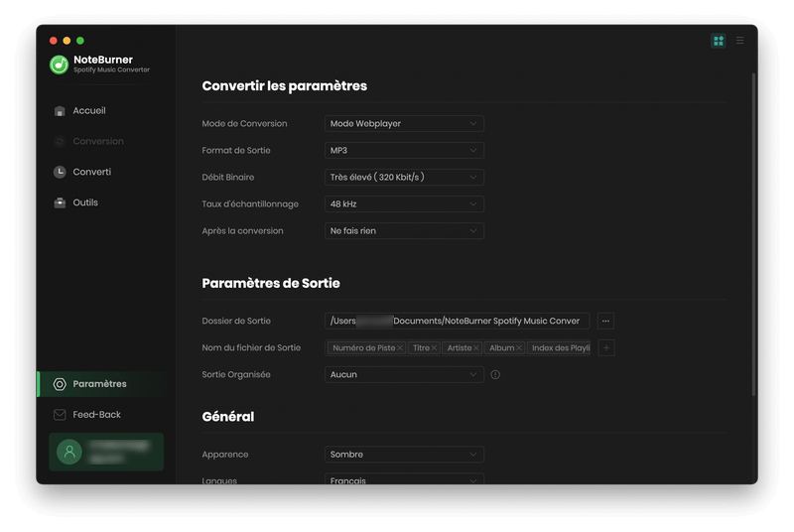This screenshot has height=532, width=794.
Task: Click the green grid icon top right
Action: click(718, 41)
